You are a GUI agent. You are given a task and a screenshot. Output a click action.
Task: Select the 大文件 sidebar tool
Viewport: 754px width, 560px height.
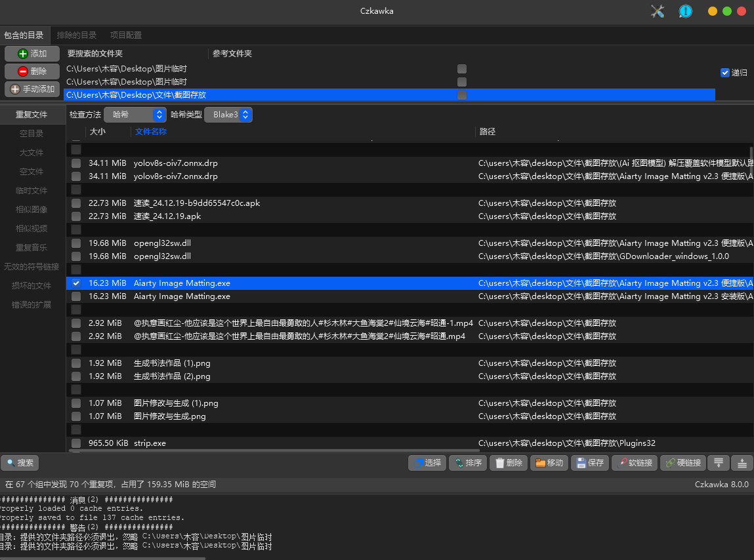(x=31, y=153)
